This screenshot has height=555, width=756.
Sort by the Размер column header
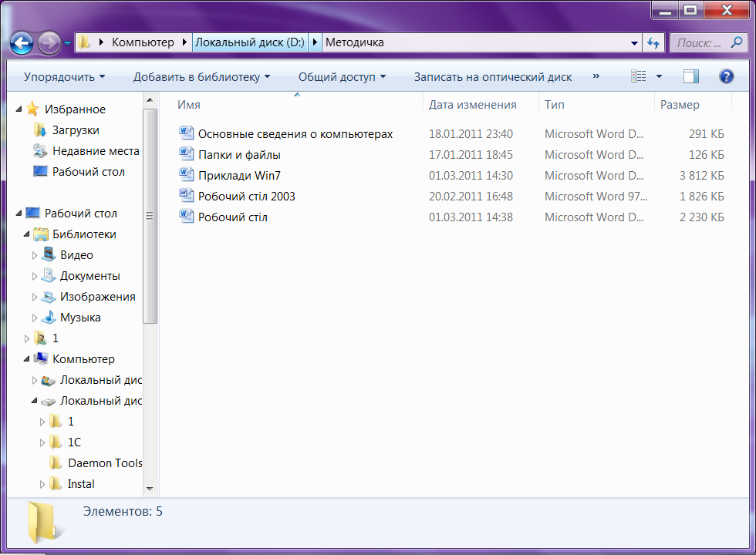[680, 105]
